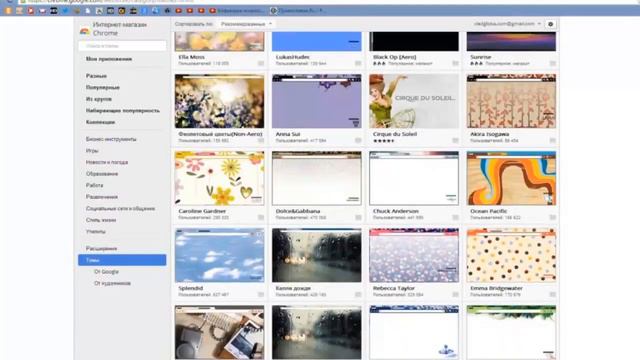Viewport: 640px width, 360px height.
Task: Open the Rebecca Taylor theme thumbnail
Action: tap(414, 256)
